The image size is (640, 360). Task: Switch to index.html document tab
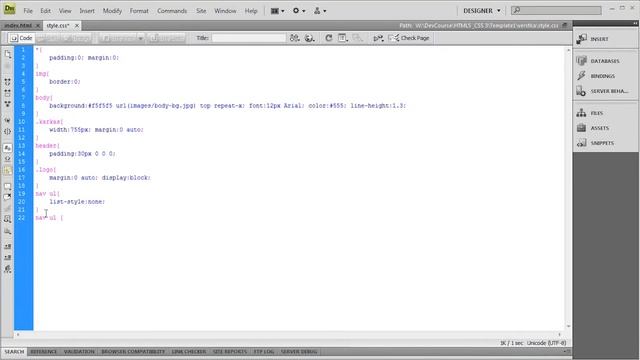(18, 25)
